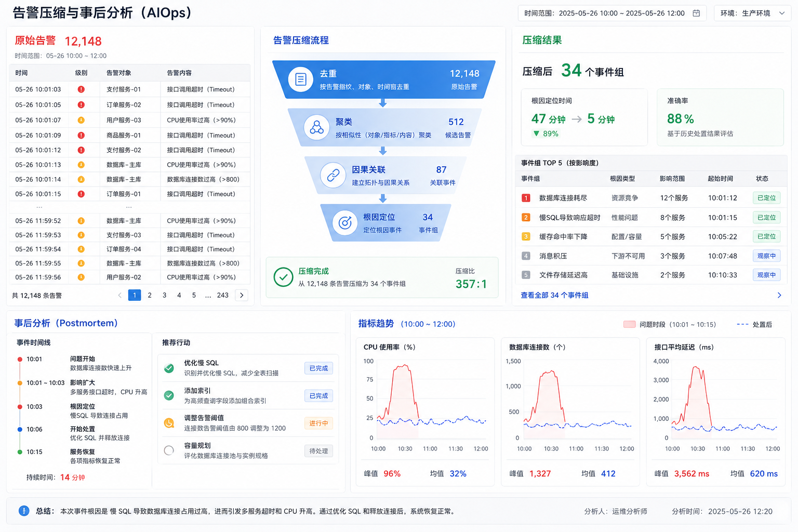Click warning icon for 订单服务-04 row

[x=81, y=249]
